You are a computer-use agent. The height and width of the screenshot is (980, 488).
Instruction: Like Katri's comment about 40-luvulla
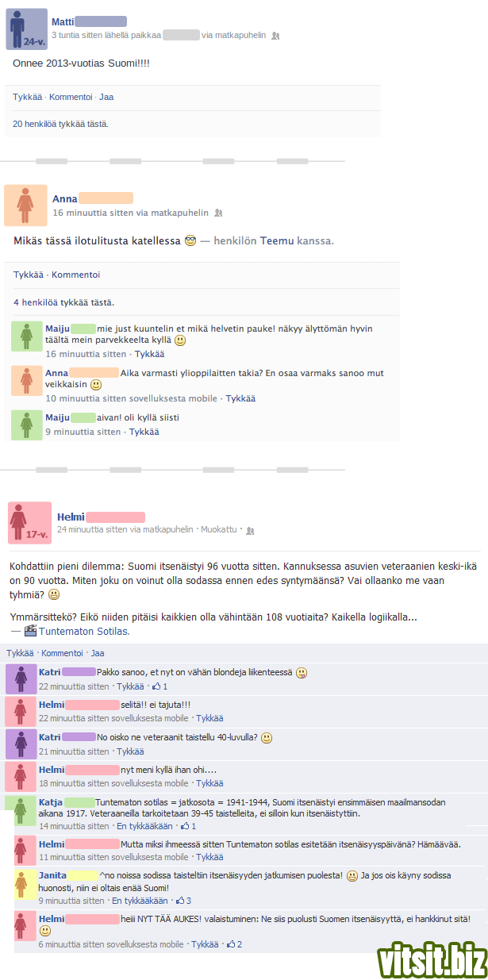tap(130, 751)
